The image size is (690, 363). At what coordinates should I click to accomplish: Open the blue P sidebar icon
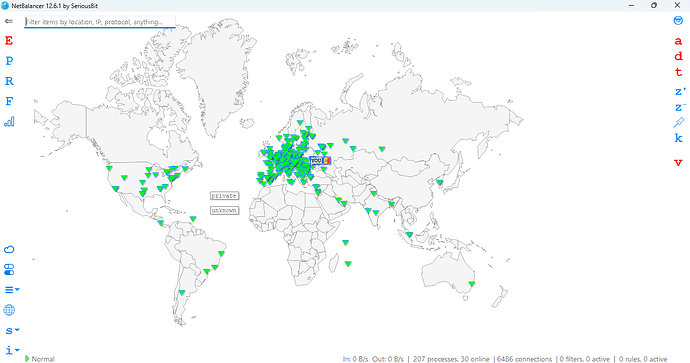coord(9,61)
